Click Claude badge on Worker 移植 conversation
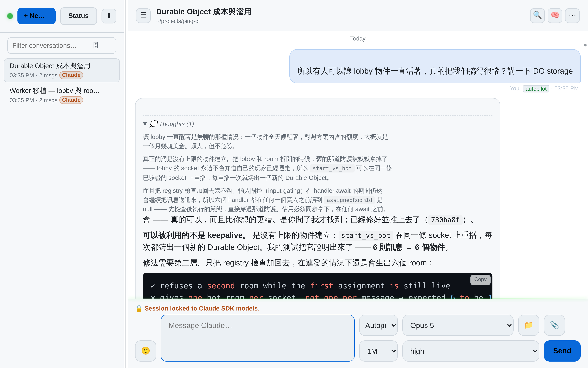 click(71, 100)
